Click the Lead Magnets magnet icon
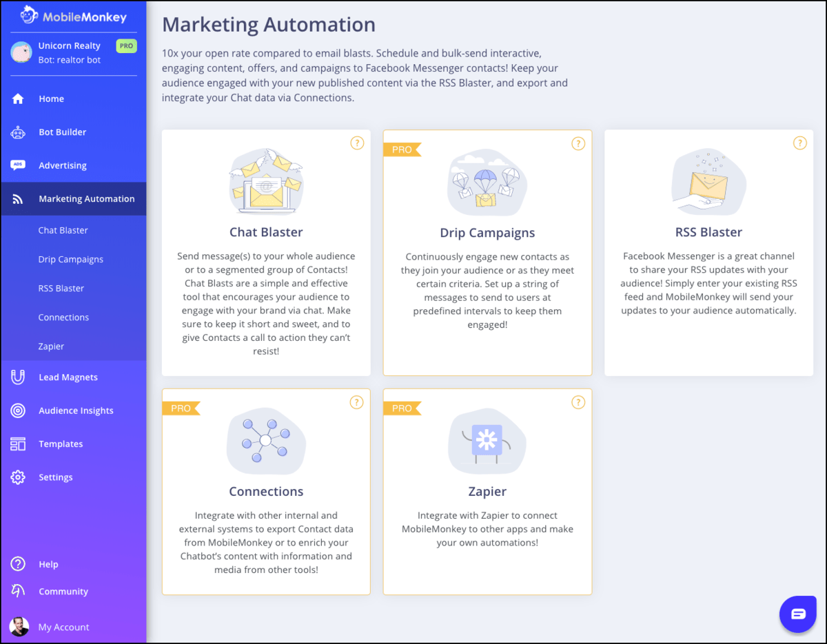The height and width of the screenshot is (644, 827). tap(18, 377)
